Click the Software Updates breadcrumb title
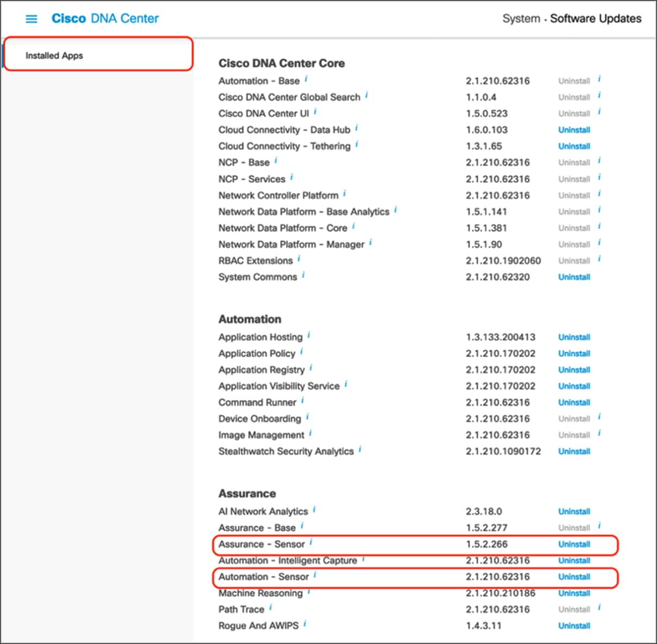The image size is (657, 644). [595, 19]
